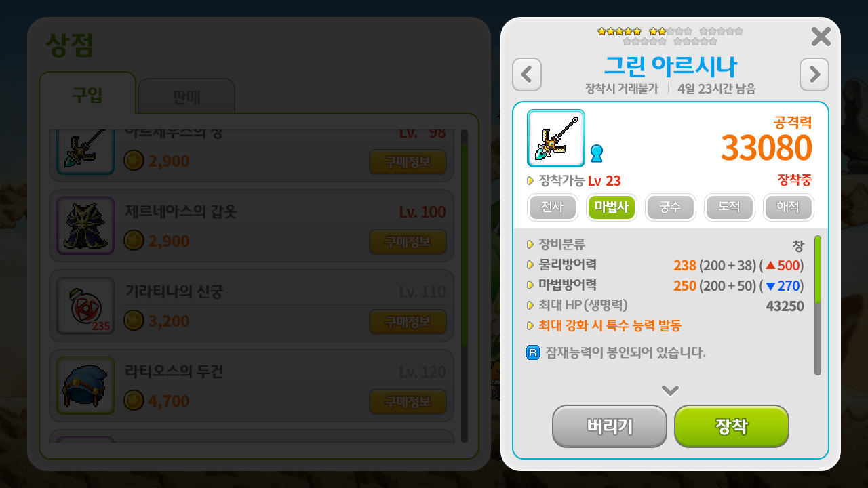The image size is (868, 488).
Task: Go to the next item with right arrow
Action: tap(814, 75)
